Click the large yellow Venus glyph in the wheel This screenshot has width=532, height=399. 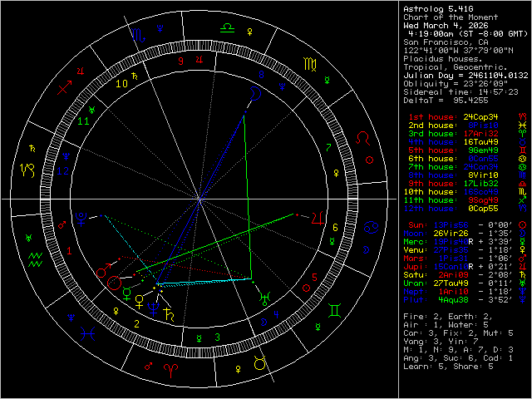click(139, 302)
